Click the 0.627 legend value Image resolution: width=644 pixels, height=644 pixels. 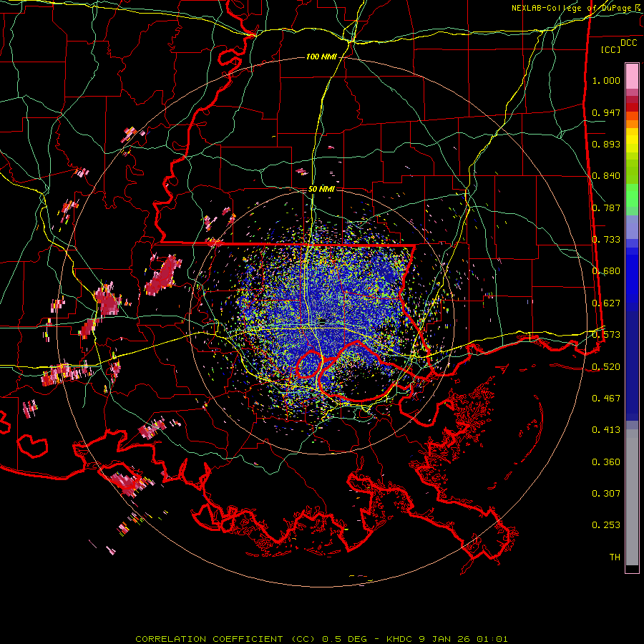[x=606, y=303]
